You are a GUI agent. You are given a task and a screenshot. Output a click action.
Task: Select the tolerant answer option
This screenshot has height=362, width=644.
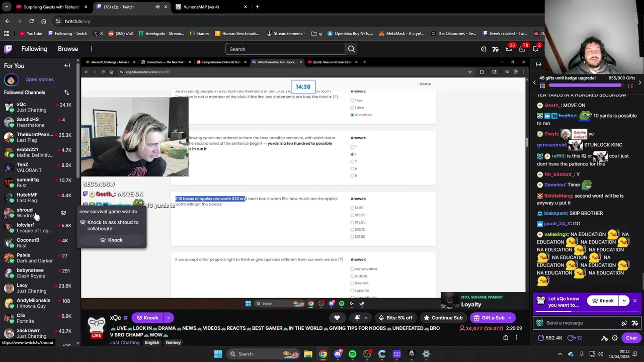[352, 283]
